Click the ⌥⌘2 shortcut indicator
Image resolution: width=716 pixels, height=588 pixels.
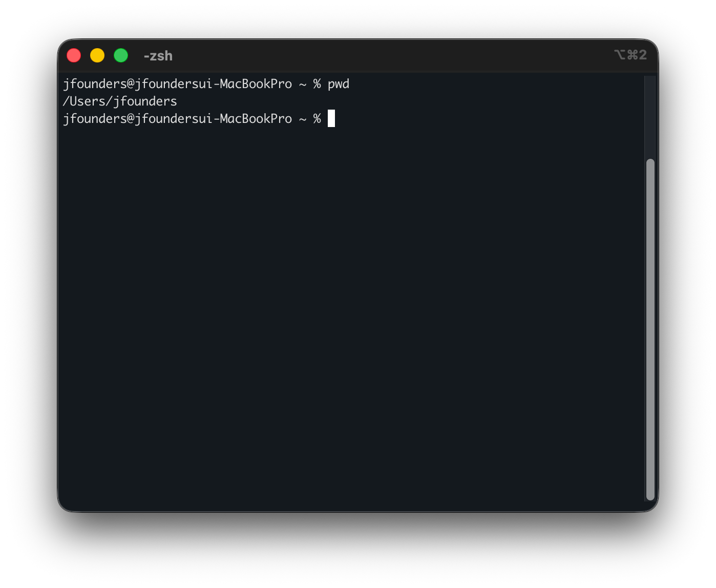[x=630, y=55]
